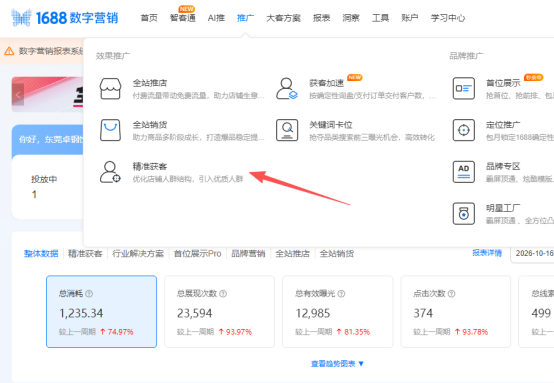Expand 查看趋势图表

point(337,364)
